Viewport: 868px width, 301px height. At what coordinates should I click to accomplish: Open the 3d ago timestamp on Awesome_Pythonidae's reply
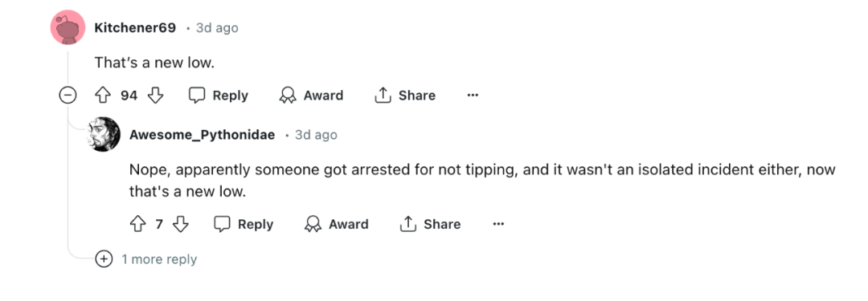click(316, 135)
